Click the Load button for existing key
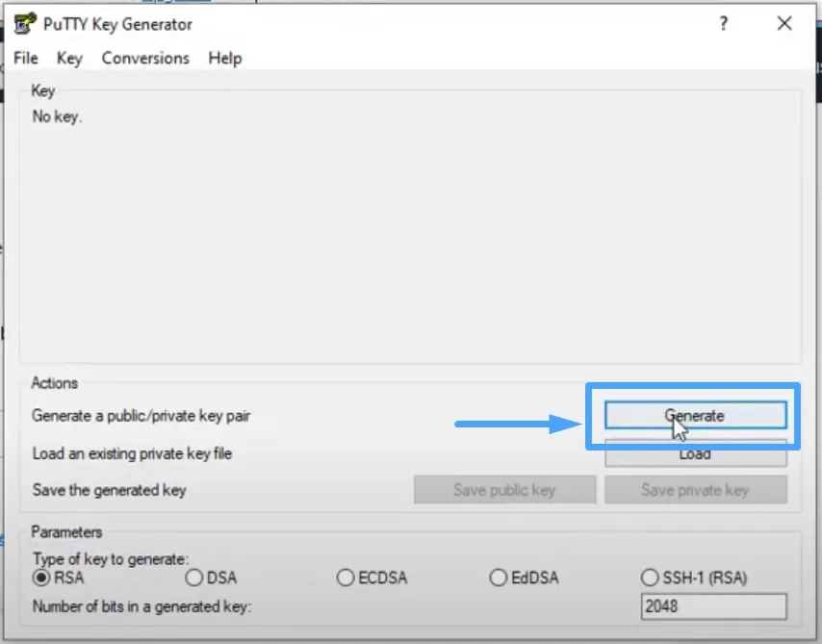 pyautogui.click(x=695, y=454)
